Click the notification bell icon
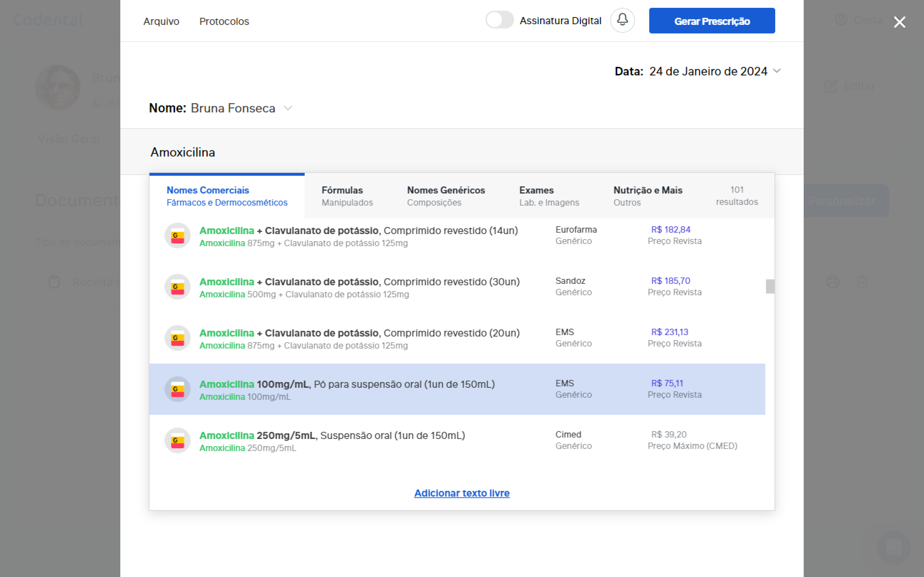The image size is (924, 577). (622, 20)
